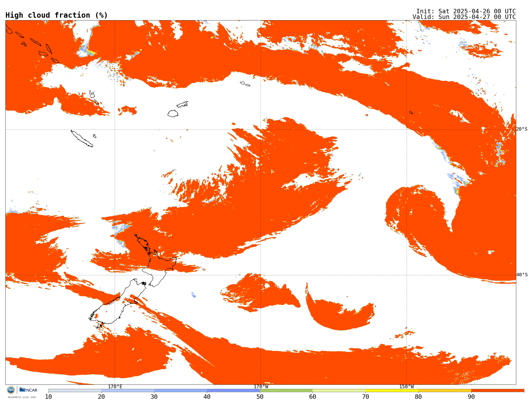Pick the 70–80 bright yellow colorbar segment
Screen dimensions: 532x400
(x=392, y=391)
